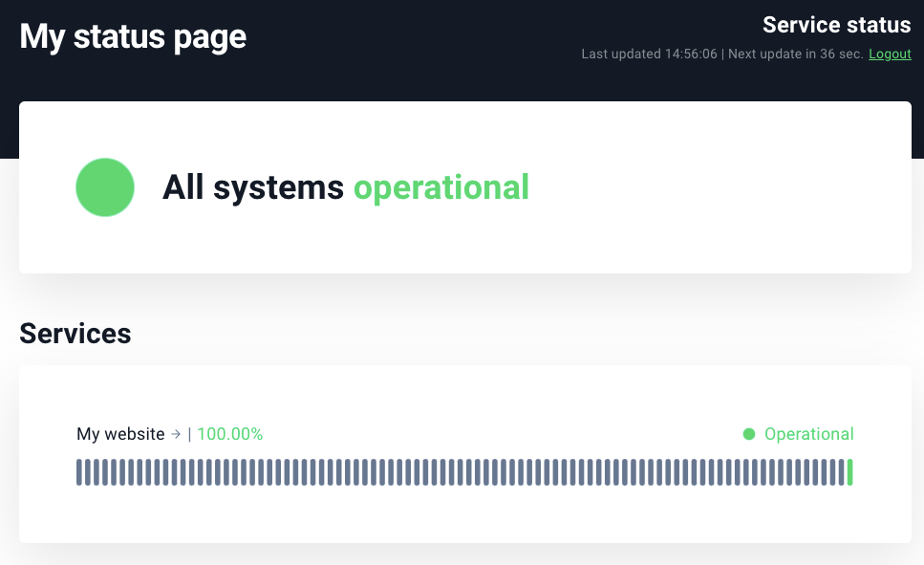Click the separator pipe before 100.00%
The height and width of the screenshot is (565, 924).
[189, 434]
